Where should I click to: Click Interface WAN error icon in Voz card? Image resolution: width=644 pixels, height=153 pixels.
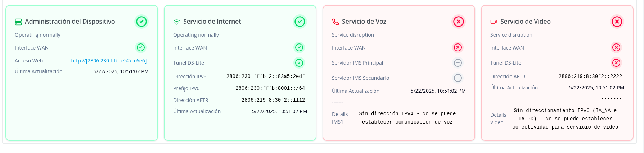coord(458,47)
